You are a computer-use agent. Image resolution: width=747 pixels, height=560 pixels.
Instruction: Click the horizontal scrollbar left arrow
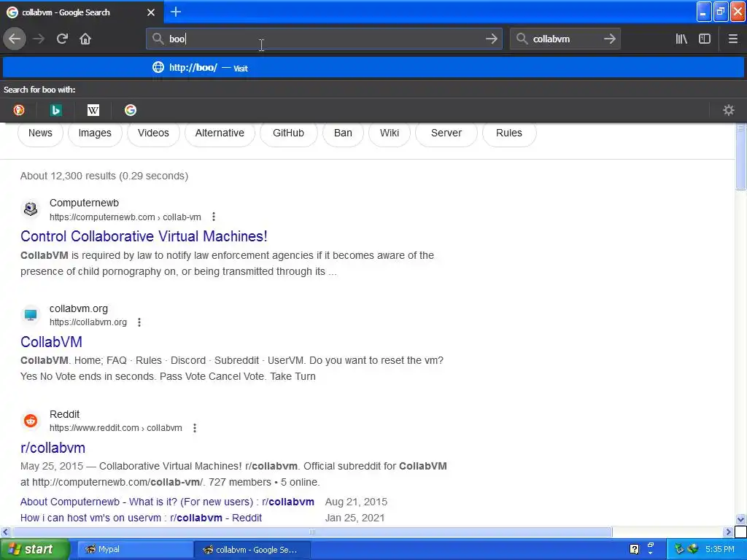pos(5,532)
